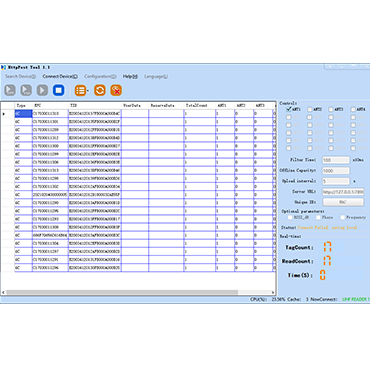The height and width of the screenshot is (370, 370).
Task: Open the Connect Device menu
Action: [60, 76]
